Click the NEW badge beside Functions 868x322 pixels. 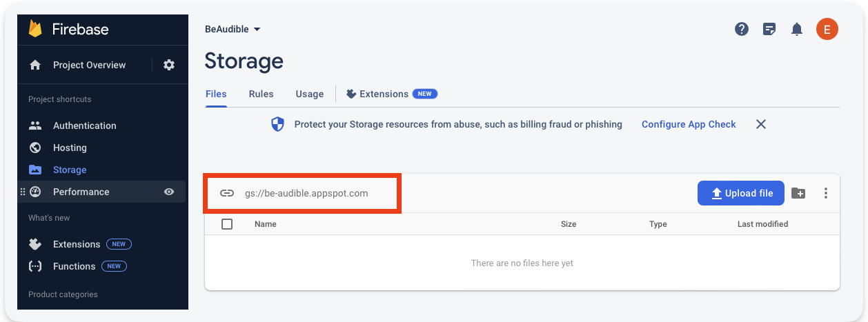coord(114,266)
